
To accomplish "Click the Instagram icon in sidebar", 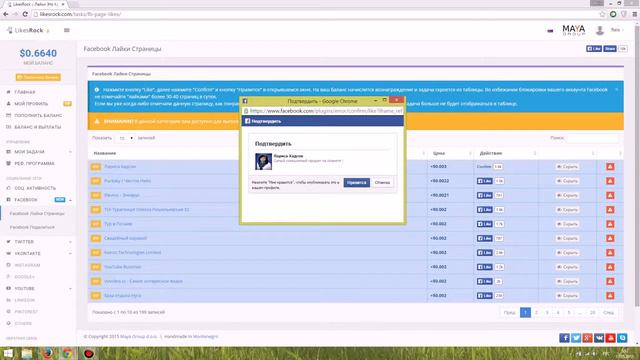I will coord(9,265).
